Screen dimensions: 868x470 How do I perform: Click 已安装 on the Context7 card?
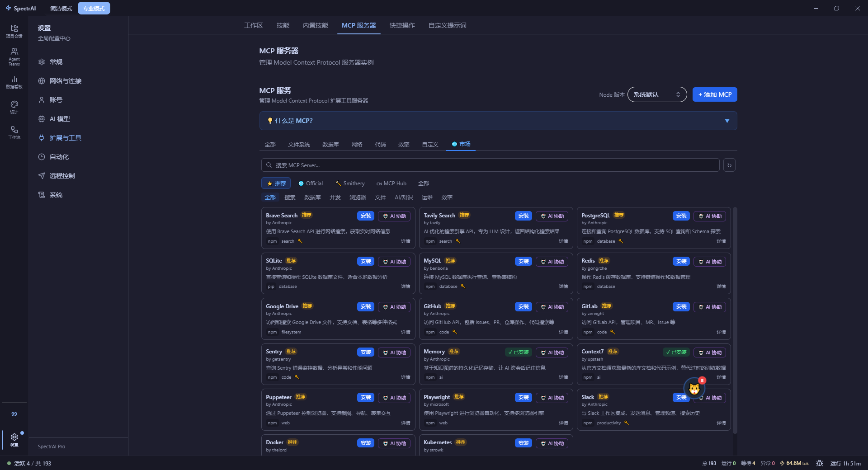coord(676,352)
